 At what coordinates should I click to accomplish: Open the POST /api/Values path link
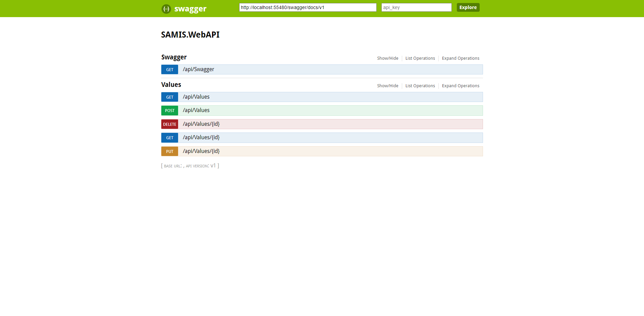tap(196, 110)
